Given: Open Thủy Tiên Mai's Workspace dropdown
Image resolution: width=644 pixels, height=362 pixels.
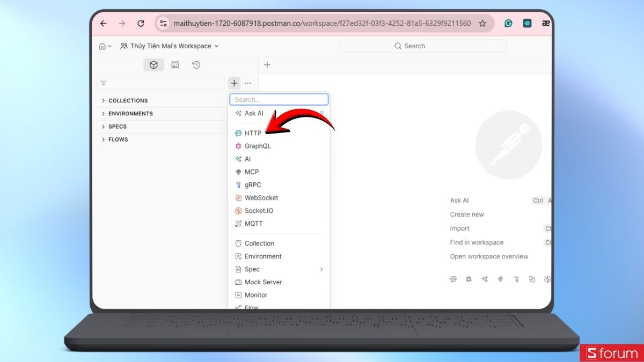Looking at the screenshot, I should tap(170, 46).
